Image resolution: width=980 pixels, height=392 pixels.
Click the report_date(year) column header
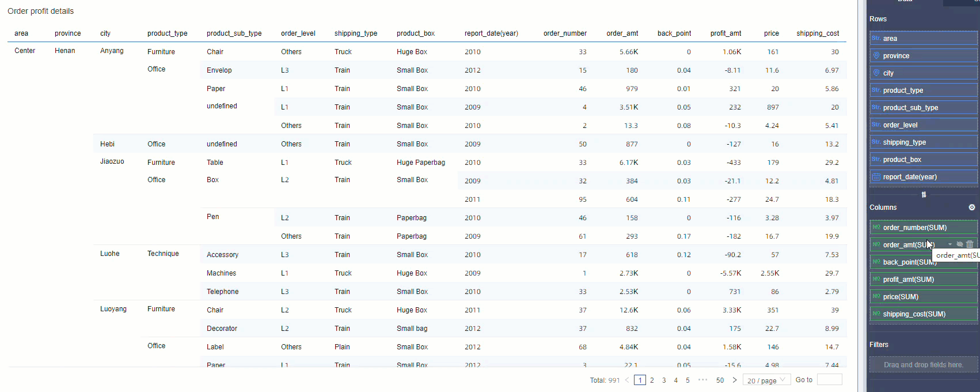491,33
